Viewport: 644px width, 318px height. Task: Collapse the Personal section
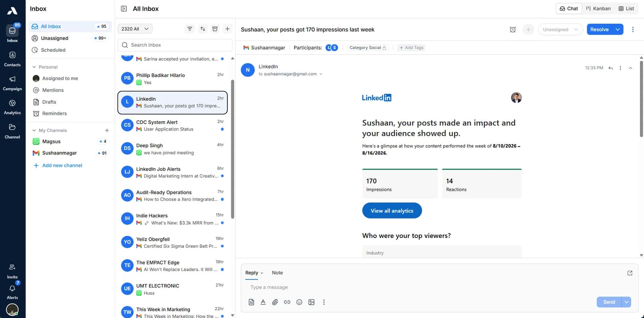click(x=34, y=67)
